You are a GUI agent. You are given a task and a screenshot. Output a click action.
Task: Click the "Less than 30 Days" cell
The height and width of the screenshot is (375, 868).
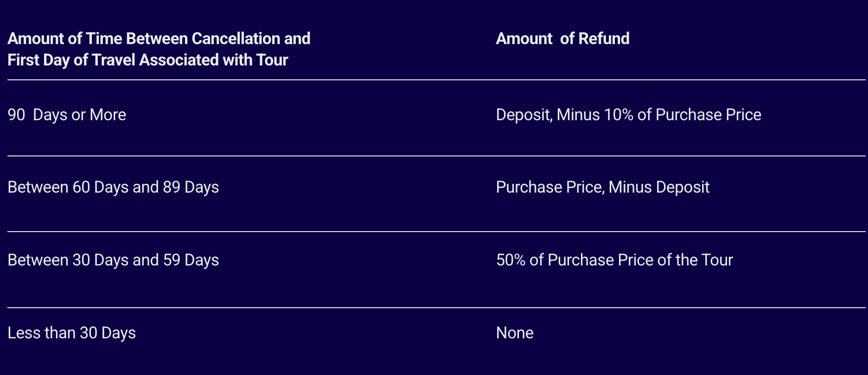(71, 333)
